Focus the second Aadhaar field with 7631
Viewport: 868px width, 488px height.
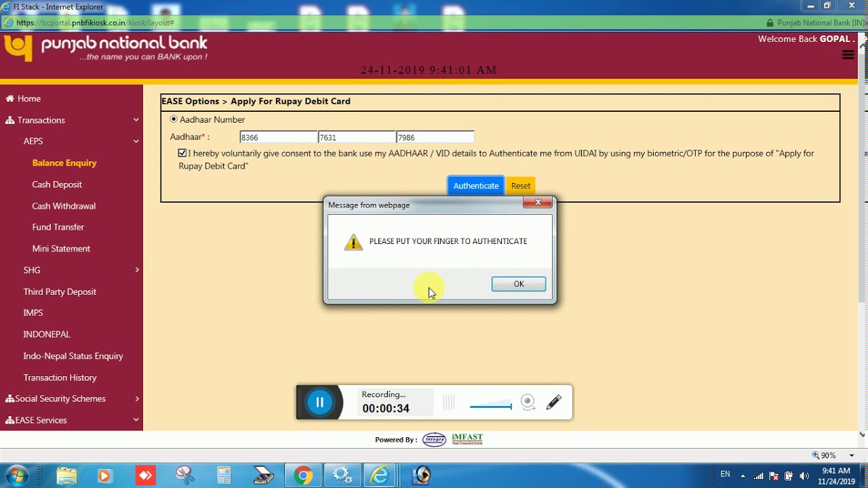point(356,138)
